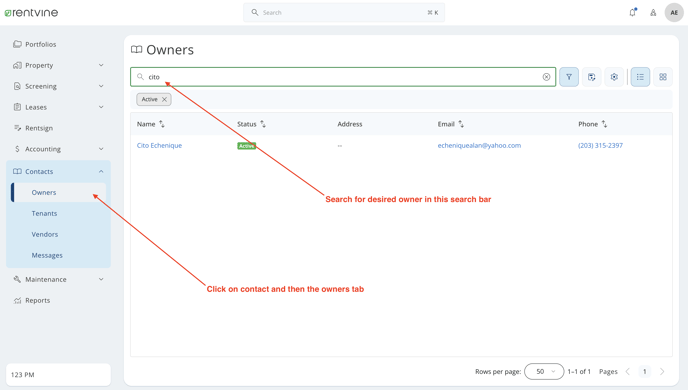Viewport: 688px width, 390px height.
Task: Go to Vendors contacts page
Action: [x=45, y=234]
